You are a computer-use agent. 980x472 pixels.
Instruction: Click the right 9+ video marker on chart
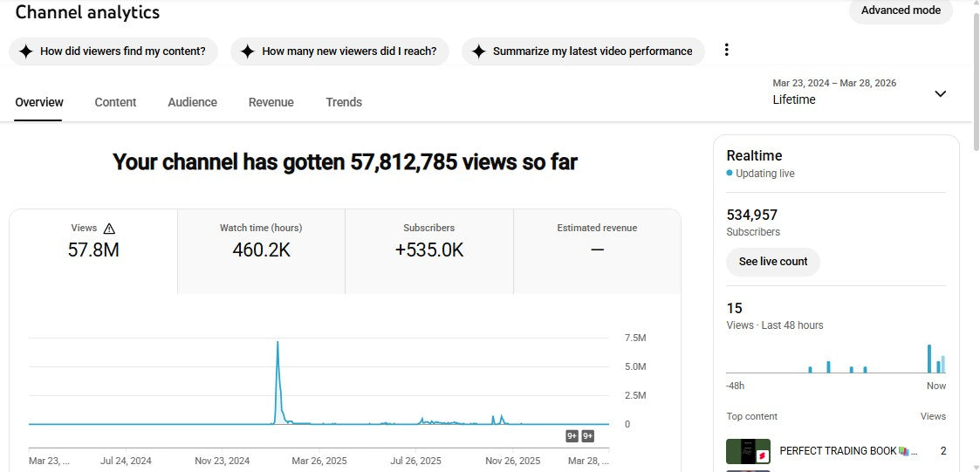coord(588,436)
